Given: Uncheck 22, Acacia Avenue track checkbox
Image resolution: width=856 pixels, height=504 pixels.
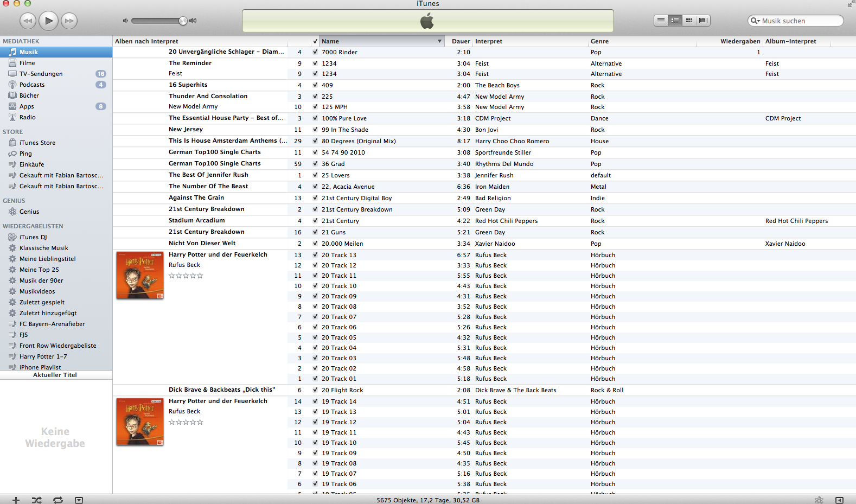Looking at the screenshot, I should [315, 187].
